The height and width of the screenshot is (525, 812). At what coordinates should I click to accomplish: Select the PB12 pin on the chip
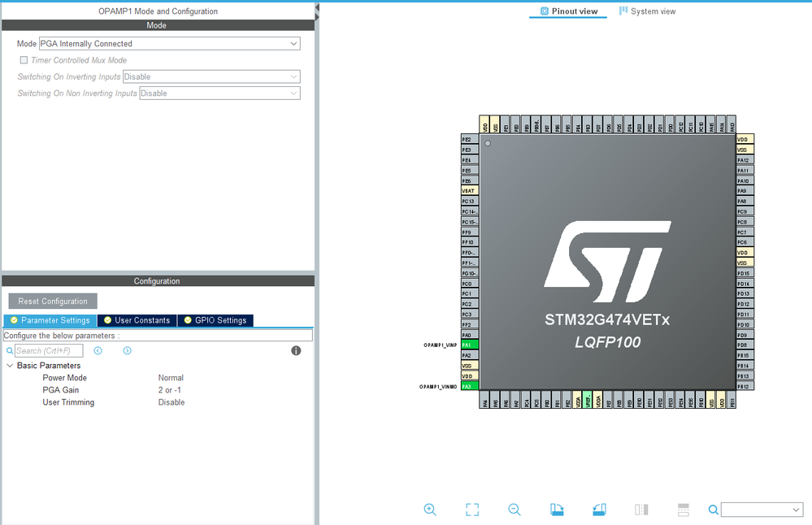(x=745, y=386)
